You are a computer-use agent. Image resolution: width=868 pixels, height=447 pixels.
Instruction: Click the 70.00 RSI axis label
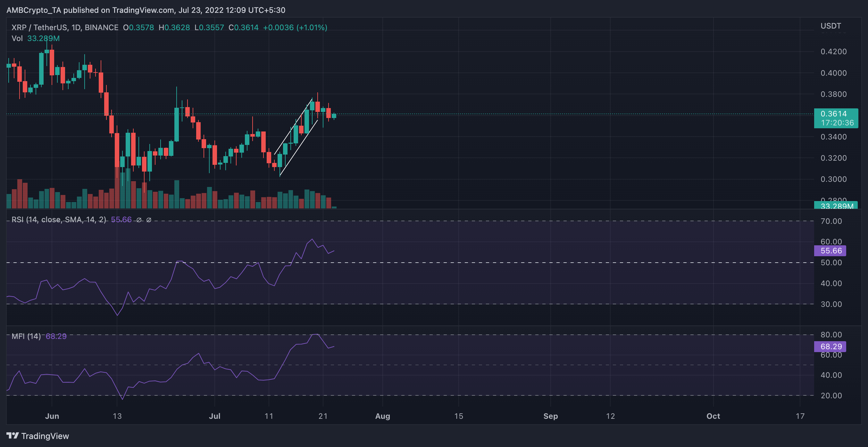[x=831, y=221]
